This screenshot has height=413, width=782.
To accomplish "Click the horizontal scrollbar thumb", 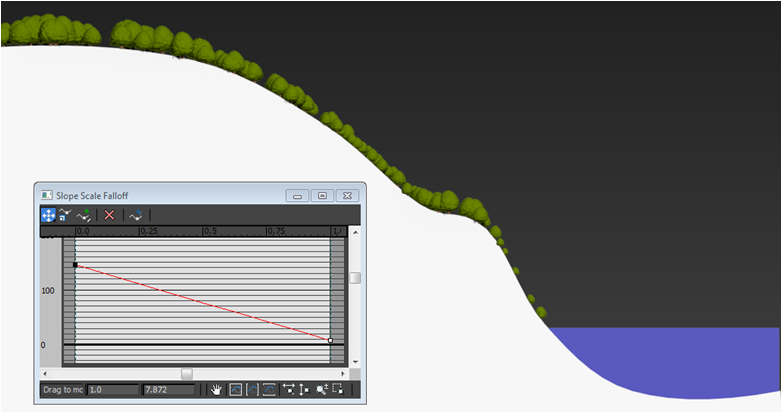I will [187, 373].
